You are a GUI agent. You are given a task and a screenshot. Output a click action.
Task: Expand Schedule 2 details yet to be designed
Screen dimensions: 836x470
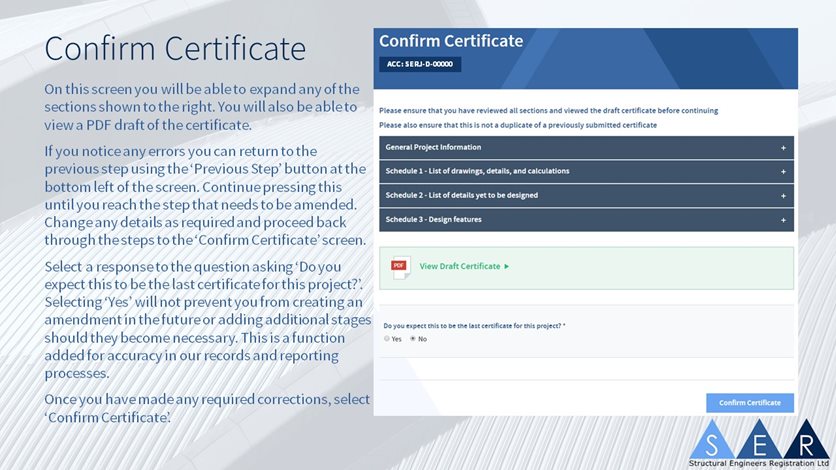coord(586,196)
